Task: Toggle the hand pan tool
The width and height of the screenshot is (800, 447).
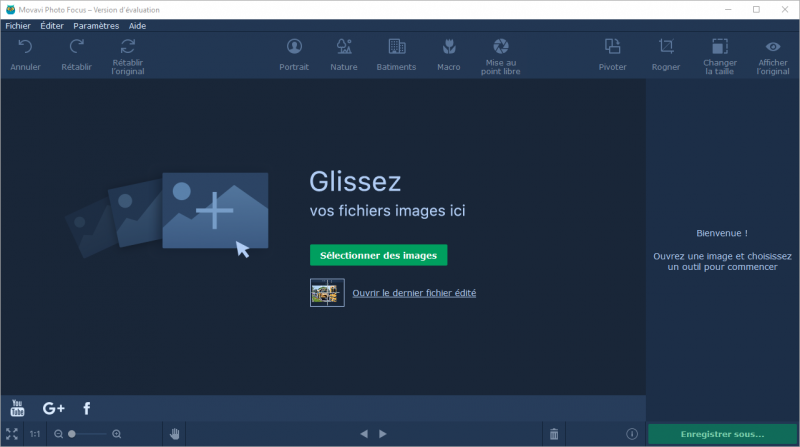Action: (175, 434)
